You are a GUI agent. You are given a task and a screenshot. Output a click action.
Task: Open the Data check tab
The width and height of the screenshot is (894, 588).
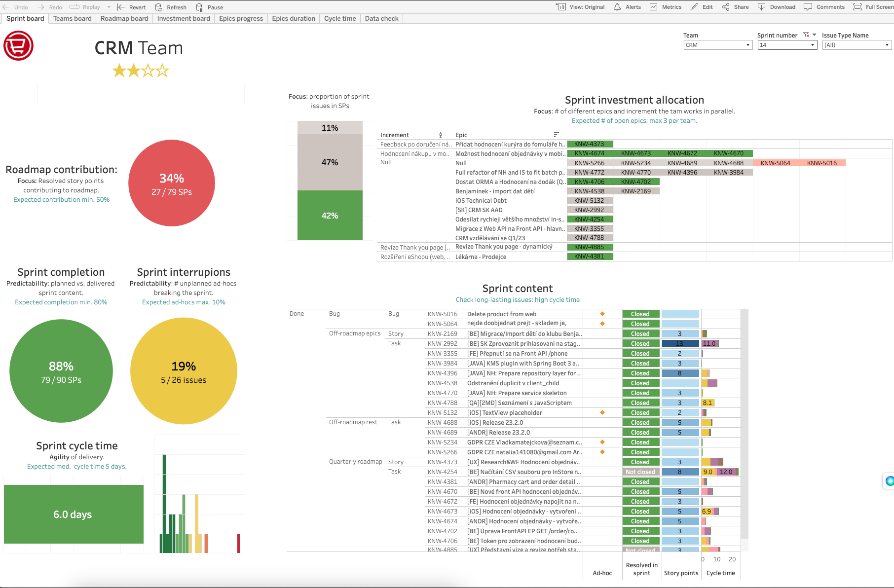pos(382,18)
